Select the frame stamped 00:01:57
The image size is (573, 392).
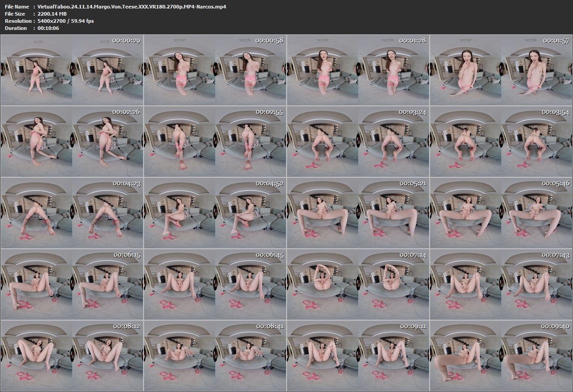[x=501, y=70]
